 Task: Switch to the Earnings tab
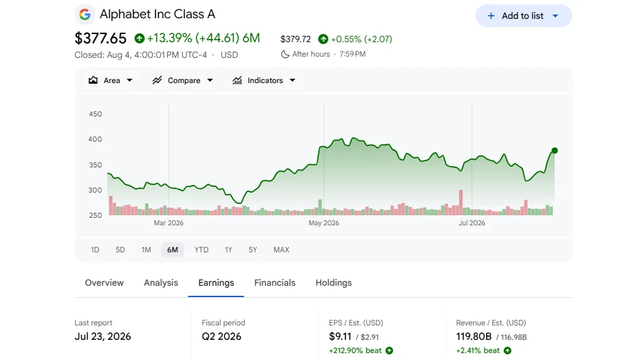[x=216, y=283]
